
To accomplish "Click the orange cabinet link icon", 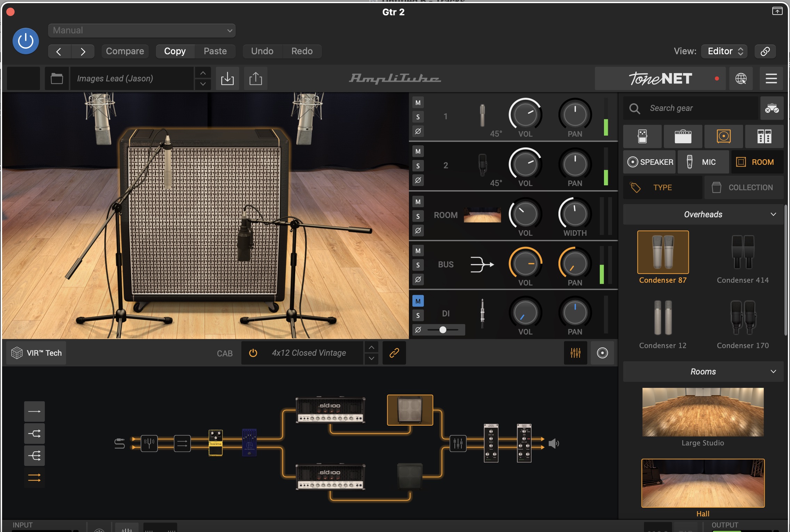I will click(394, 353).
